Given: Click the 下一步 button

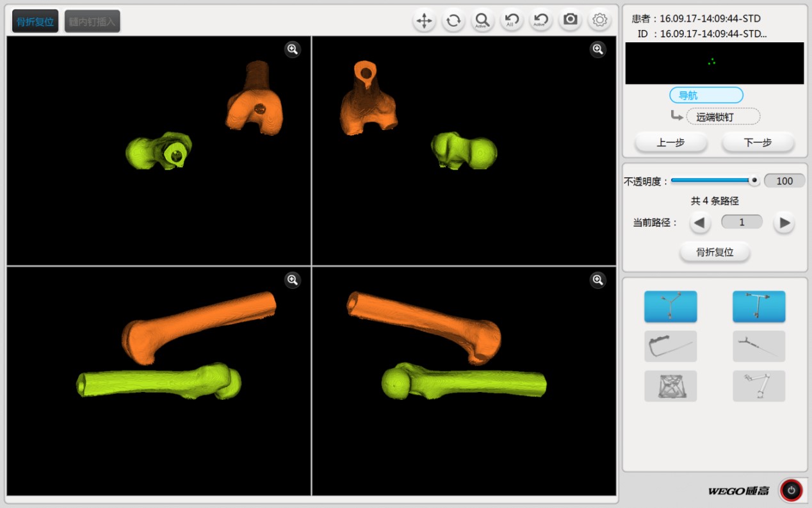Looking at the screenshot, I should click(758, 143).
